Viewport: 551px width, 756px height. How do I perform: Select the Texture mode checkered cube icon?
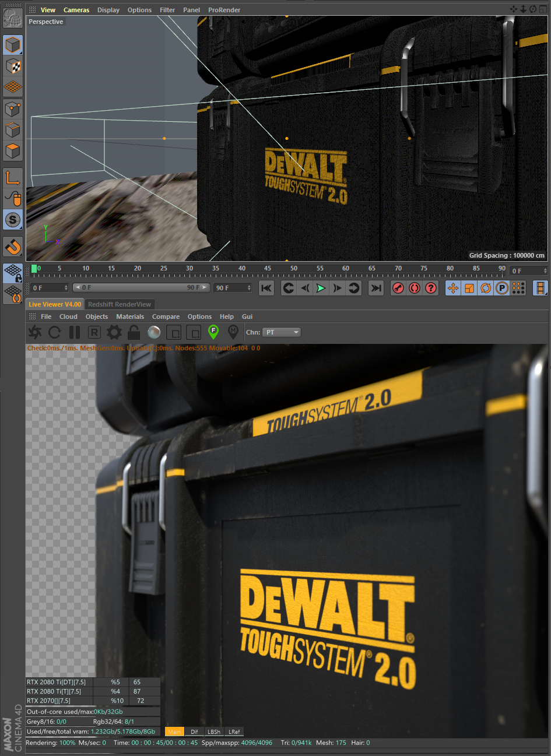tap(13, 66)
